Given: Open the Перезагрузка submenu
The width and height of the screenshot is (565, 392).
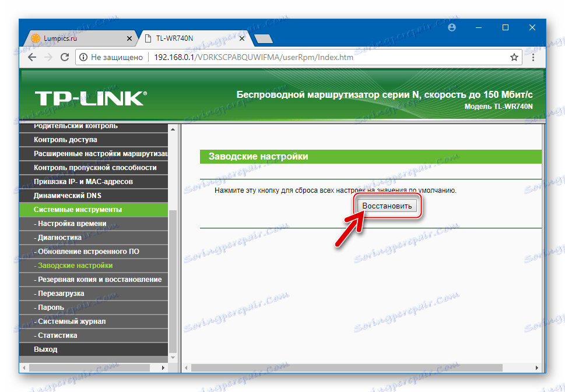Looking at the screenshot, I should pos(94,294).
